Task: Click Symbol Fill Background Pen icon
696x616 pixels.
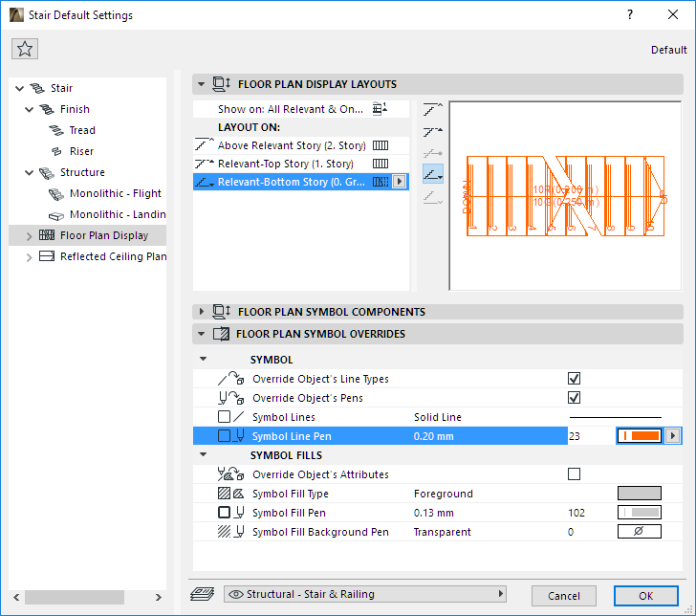Action: point(230,532)
